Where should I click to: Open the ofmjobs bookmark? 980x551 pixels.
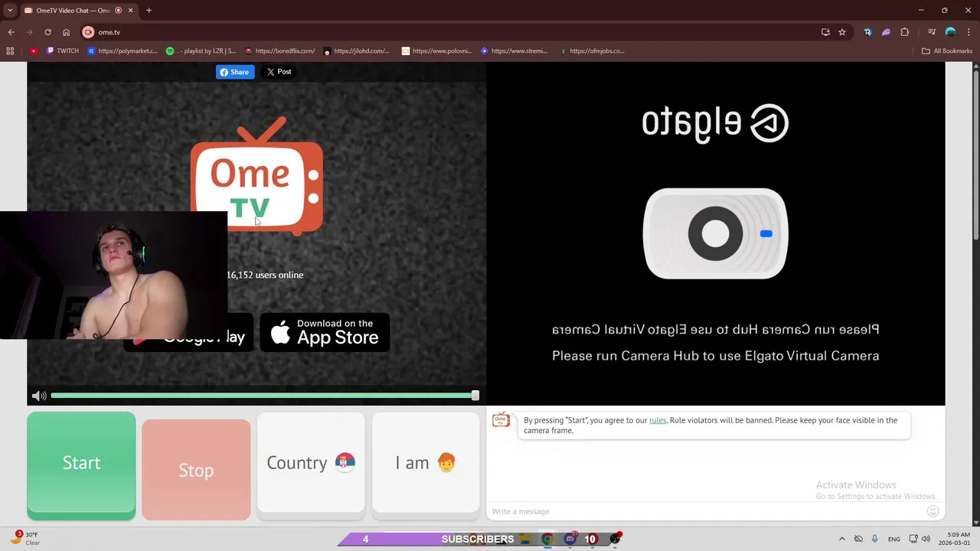593,51
